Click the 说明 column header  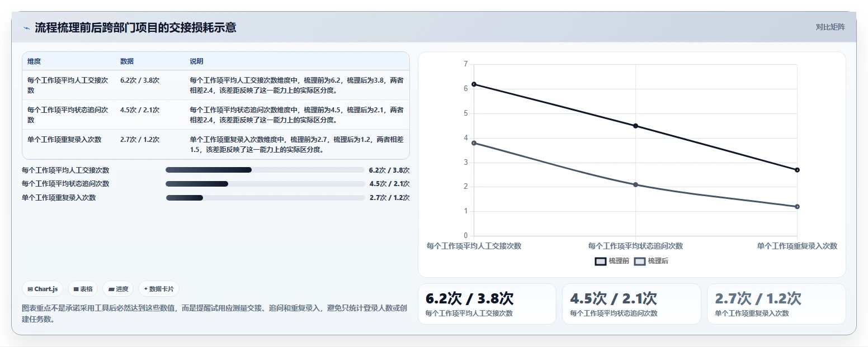coord(196,61)
